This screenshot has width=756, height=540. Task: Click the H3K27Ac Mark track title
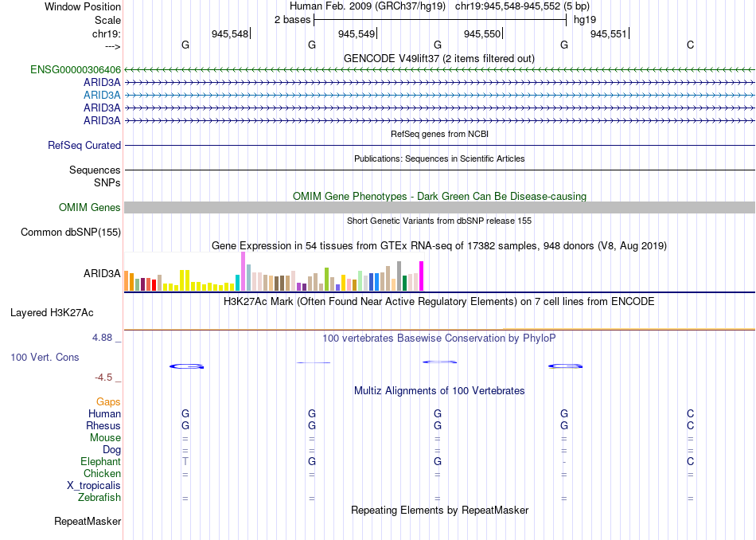click(x=438, y=302)
